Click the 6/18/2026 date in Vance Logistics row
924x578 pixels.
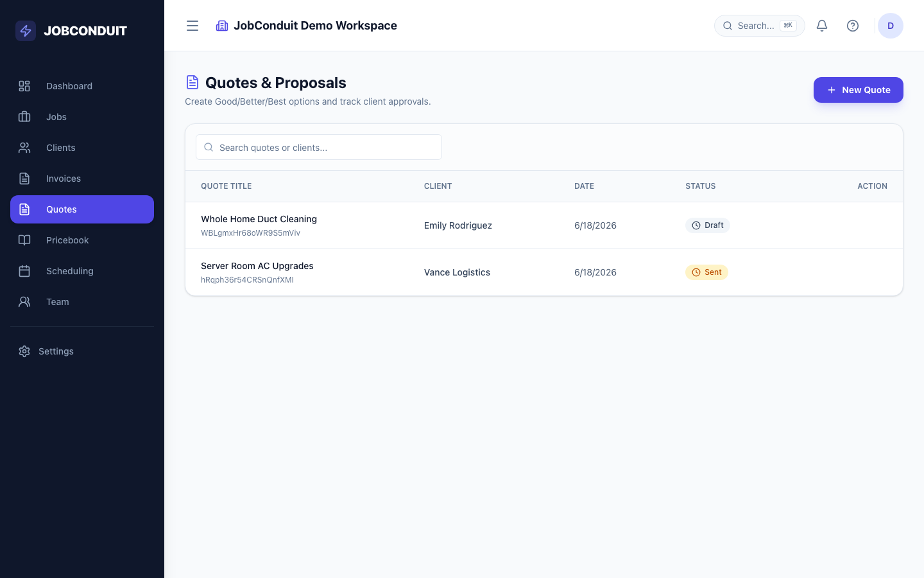pyautogui.click(x=595, y=272)
